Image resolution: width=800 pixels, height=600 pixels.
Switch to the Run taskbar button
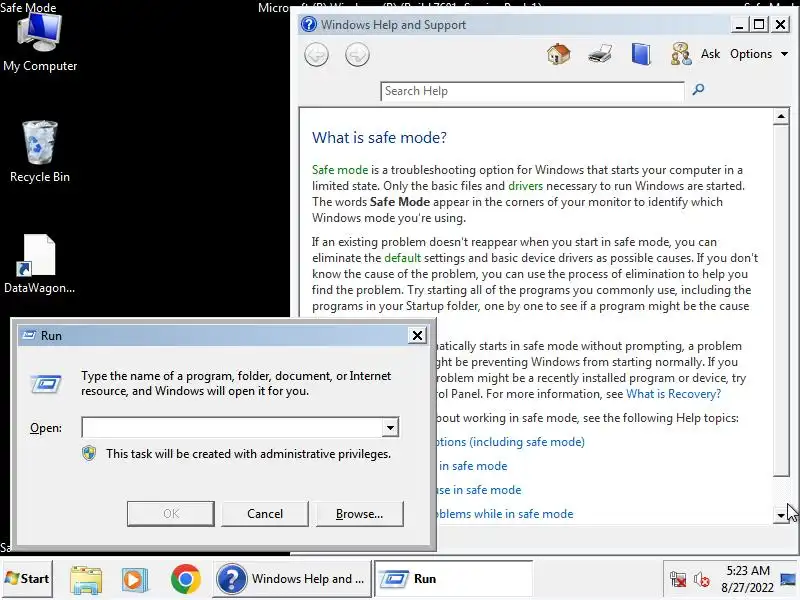click(454, 579)
